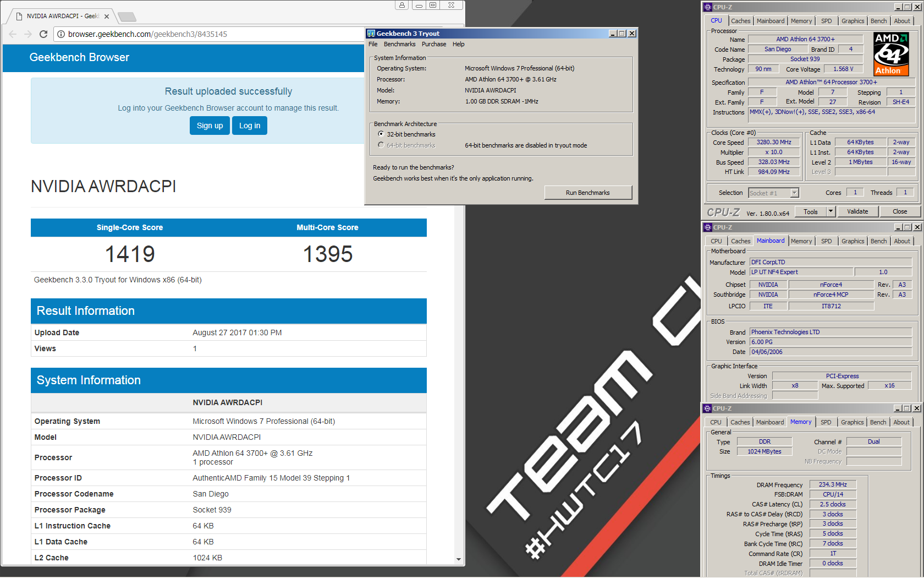
Task: Click HT Link value 984.09 MHz
Action: (774, 172)
